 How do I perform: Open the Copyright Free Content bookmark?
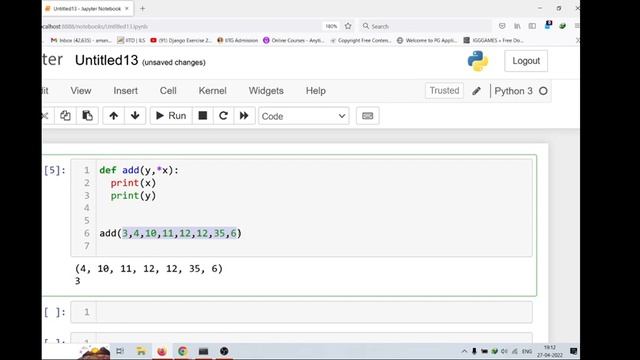click(360, 40)
